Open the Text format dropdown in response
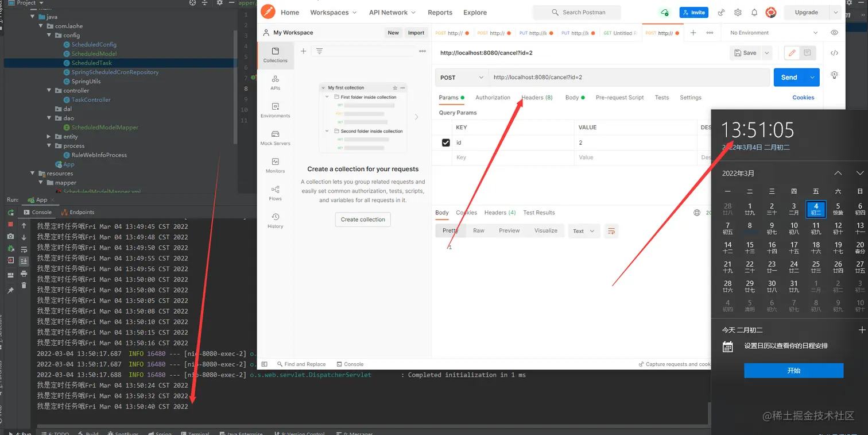 (584, 231)
